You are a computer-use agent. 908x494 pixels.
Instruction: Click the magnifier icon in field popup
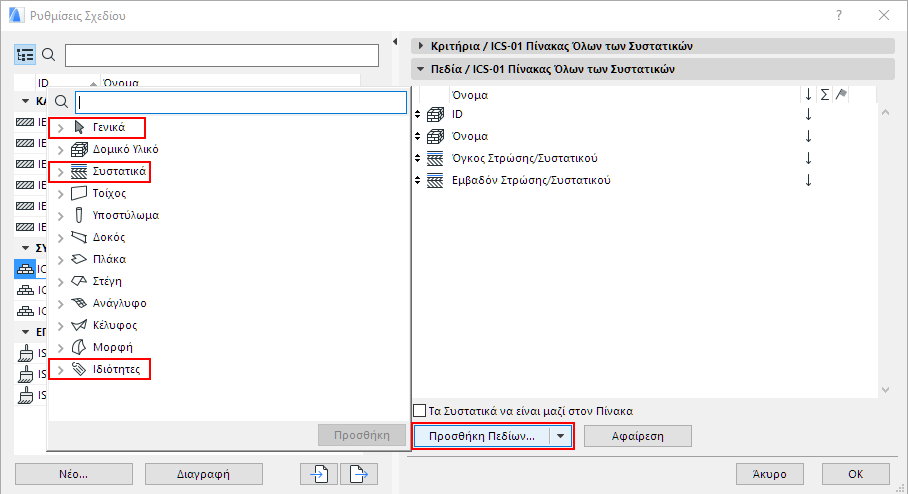[61, 103]
